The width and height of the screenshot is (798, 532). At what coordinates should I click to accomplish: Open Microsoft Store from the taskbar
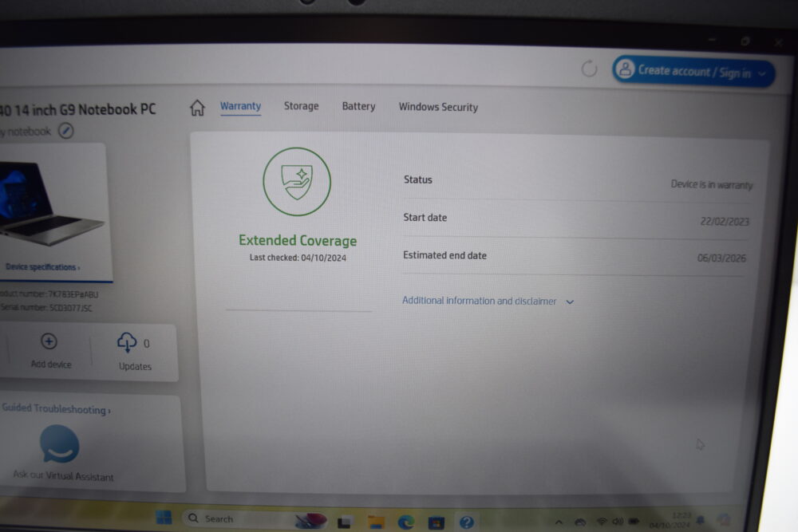click(437, 522)
